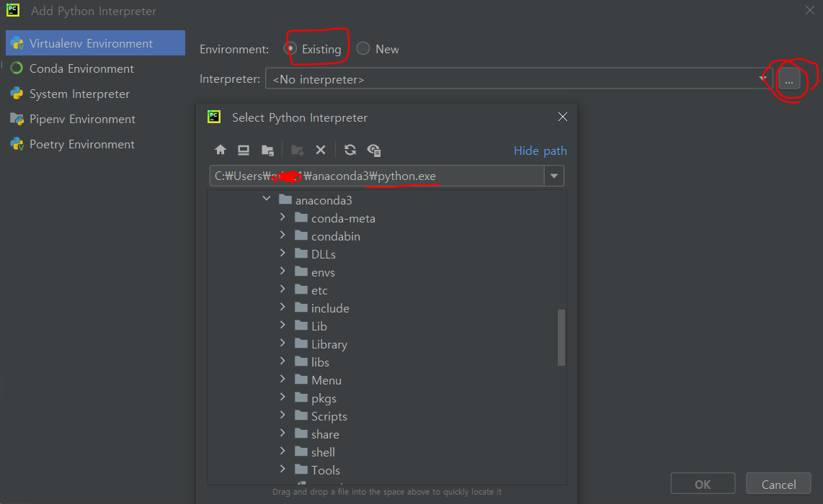Click the New Folder toolbar icon
This screenshot has height=504, width=823.
298,150
